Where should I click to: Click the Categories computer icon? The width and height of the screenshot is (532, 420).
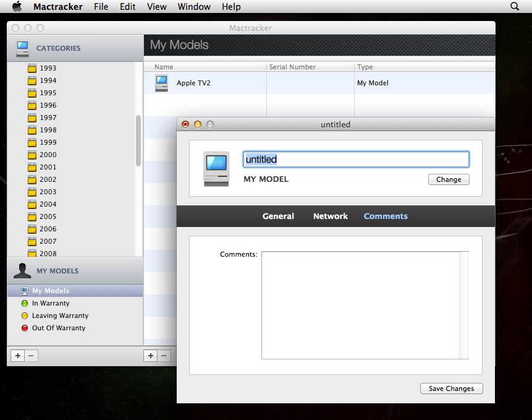(x=23, y=48)
